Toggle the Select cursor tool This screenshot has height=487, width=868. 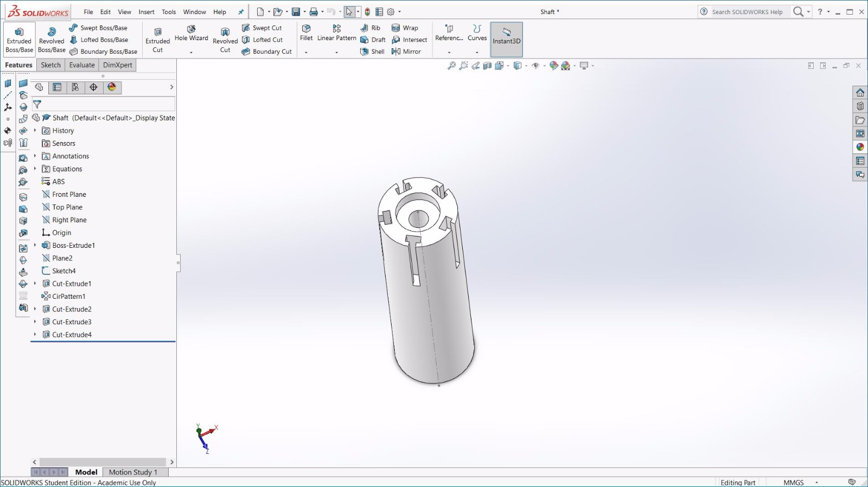pyautogui.click(x=349, y=12)
